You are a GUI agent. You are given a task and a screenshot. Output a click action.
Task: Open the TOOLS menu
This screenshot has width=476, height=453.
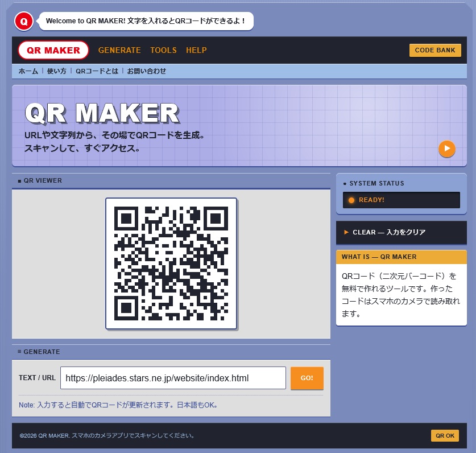coord(163,50)
